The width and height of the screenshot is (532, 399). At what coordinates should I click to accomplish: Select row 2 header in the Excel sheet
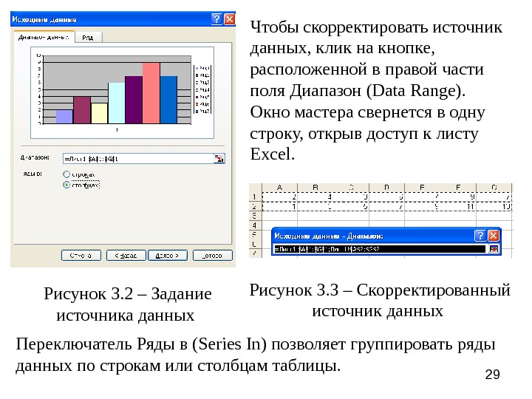255,206
